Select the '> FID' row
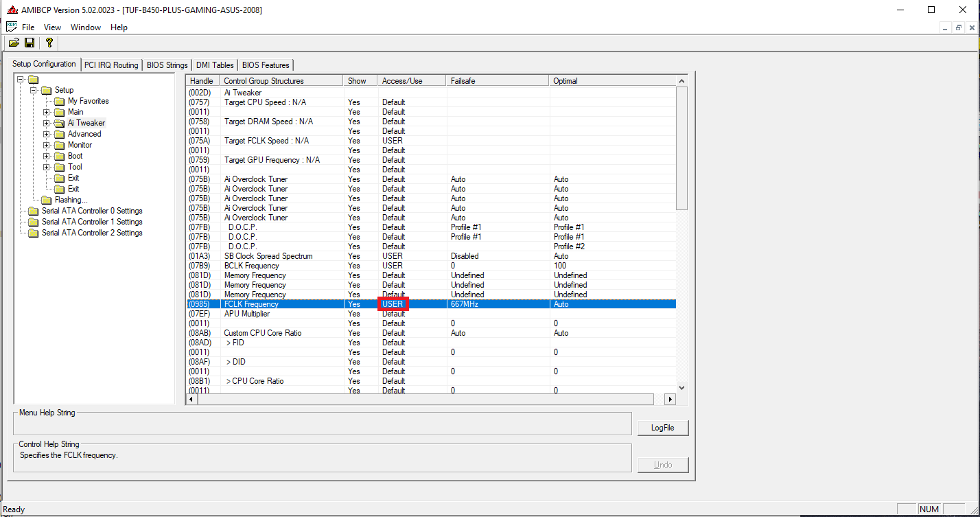This screenshot has height=517, width=980. tap(432, 343)
